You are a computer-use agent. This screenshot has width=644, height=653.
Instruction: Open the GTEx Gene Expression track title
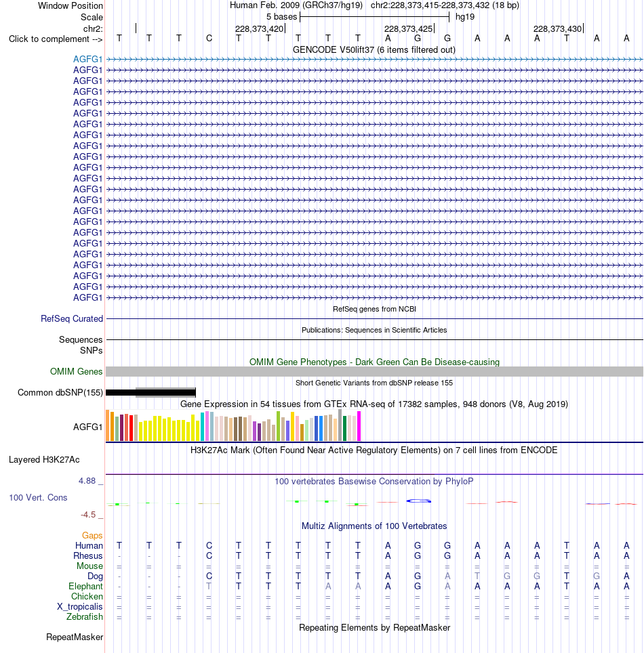pyautogui.click(x=374, y=404)
